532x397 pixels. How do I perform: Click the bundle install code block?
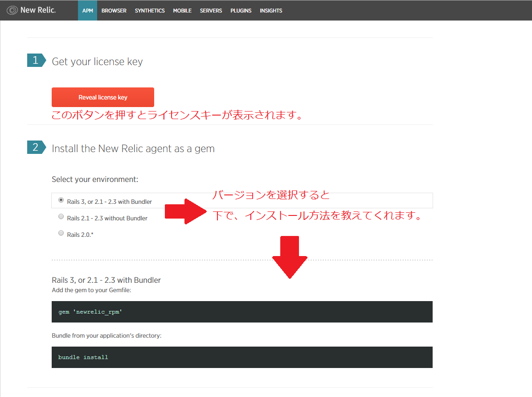pyautogui.click(x=242, y=357)
